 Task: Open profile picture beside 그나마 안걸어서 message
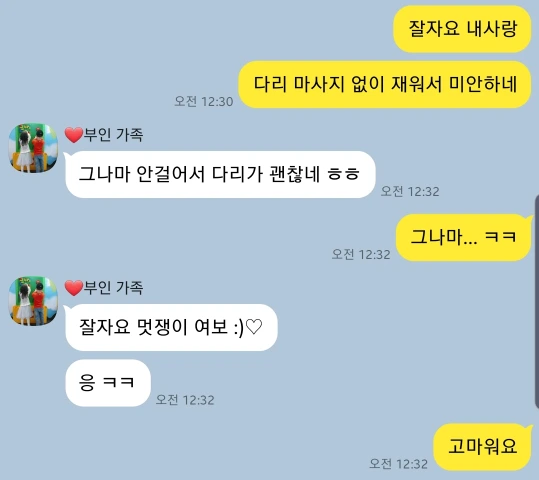tap(33, 148)
